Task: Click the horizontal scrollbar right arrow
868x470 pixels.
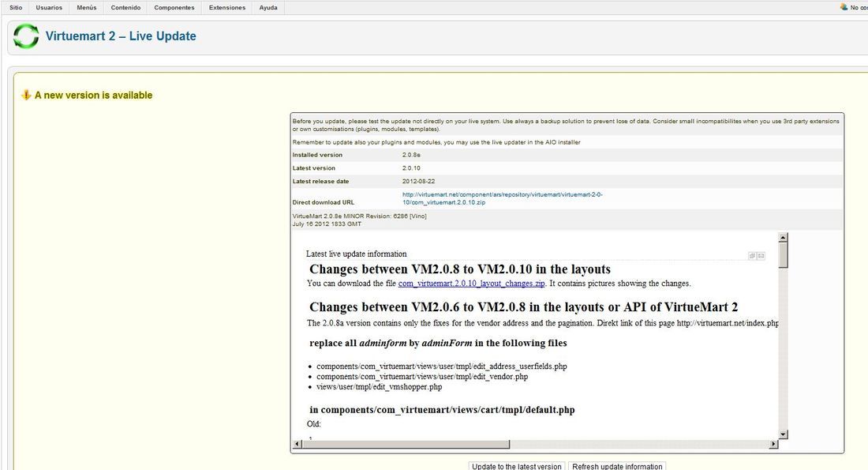Action: (x=773, y=444)
